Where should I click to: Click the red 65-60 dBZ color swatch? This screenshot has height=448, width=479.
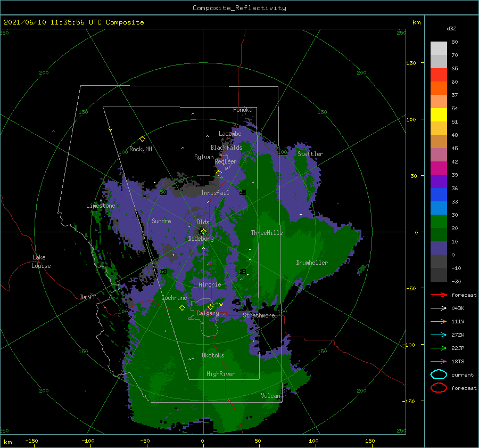439,75
